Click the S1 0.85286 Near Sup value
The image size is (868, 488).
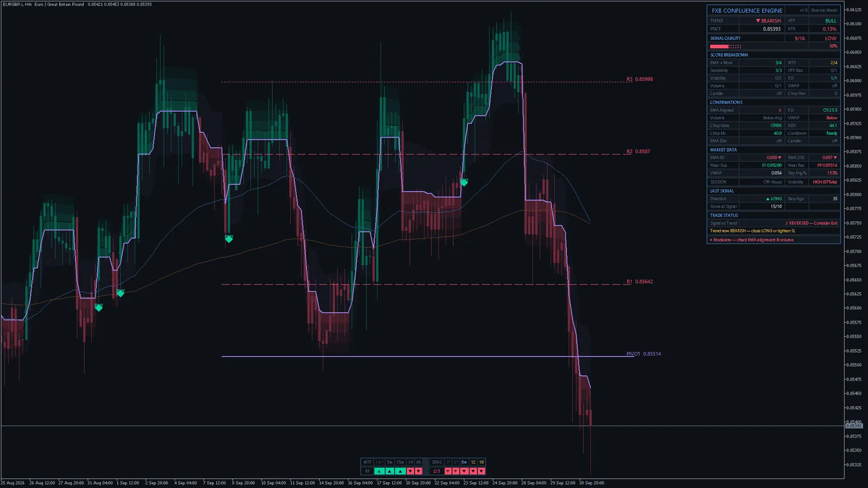pyautogui.click(x=771, y=165)
